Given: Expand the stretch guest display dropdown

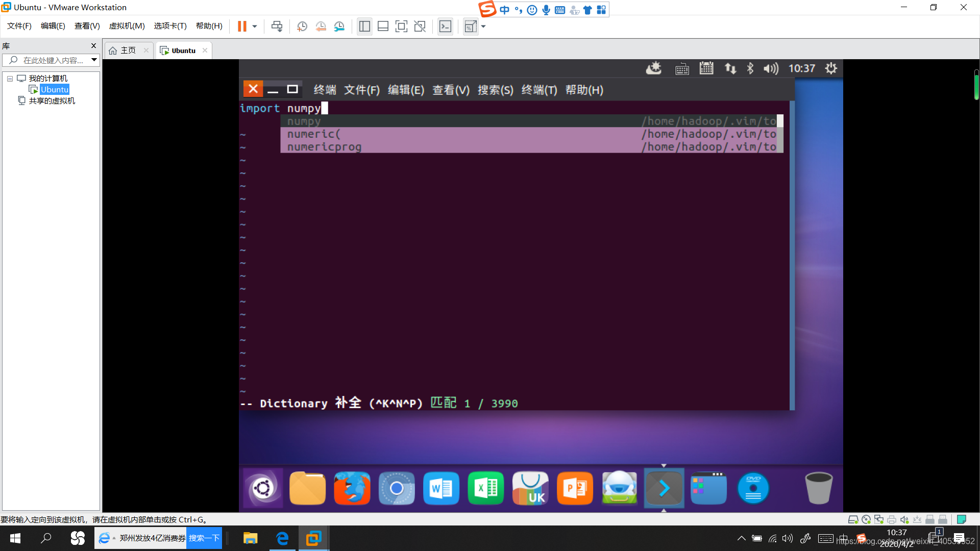Looking at the screenshot, I should (483, 27).
